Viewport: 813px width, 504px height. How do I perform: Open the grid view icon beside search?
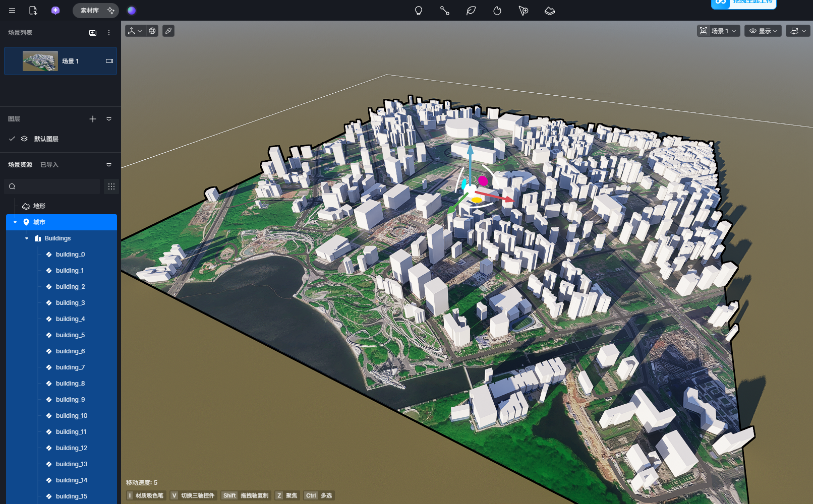[111, 186]
